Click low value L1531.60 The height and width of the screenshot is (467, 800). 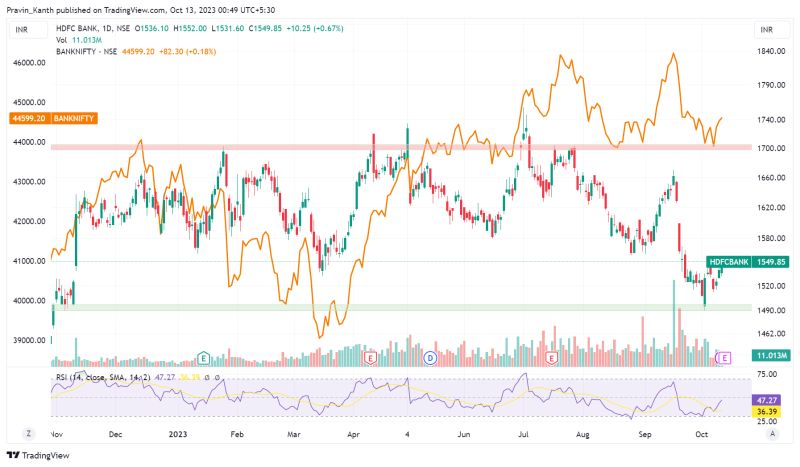click(228, 29)
